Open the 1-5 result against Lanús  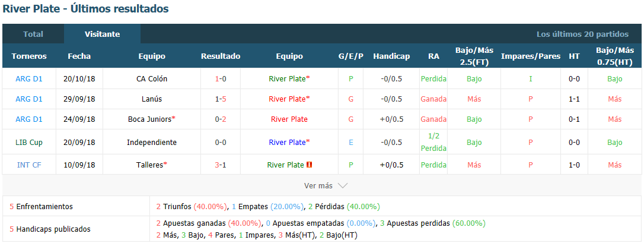click(x=221, y=99)
